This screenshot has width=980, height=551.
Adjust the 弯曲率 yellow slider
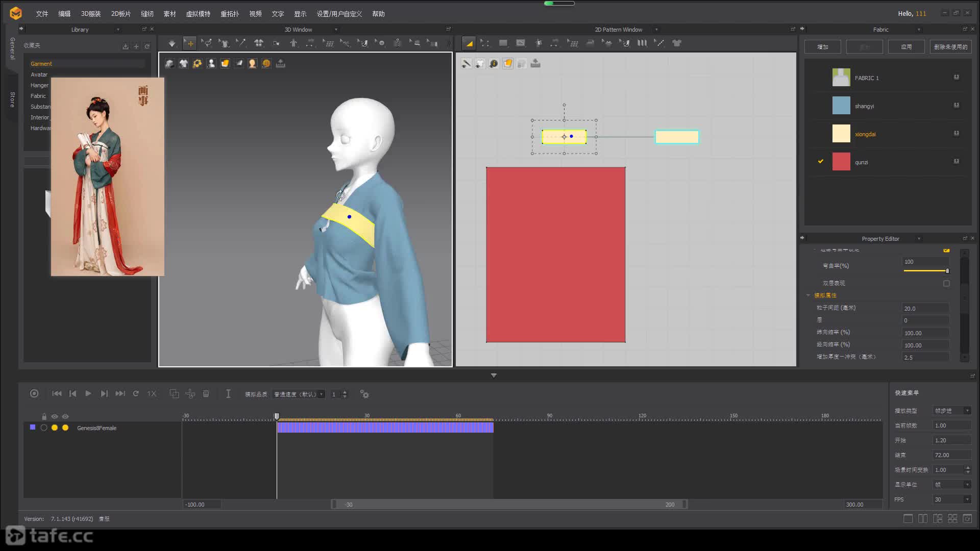926,271
